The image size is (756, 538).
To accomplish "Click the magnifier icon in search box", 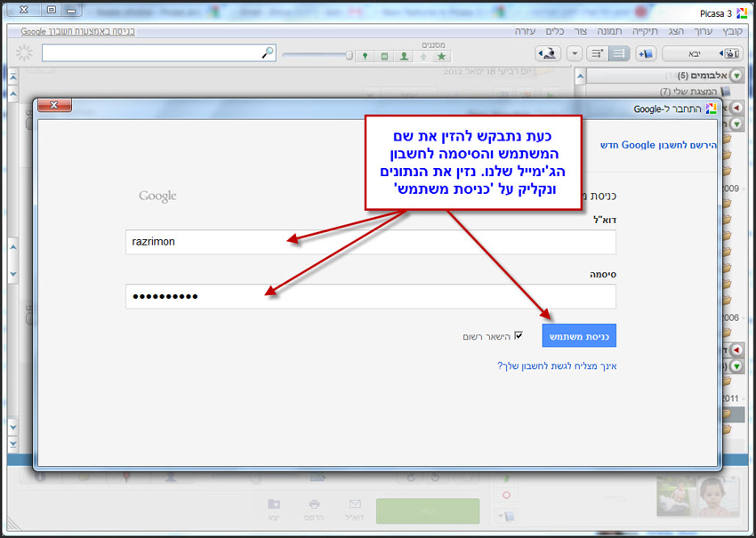I will coord(268,52).
